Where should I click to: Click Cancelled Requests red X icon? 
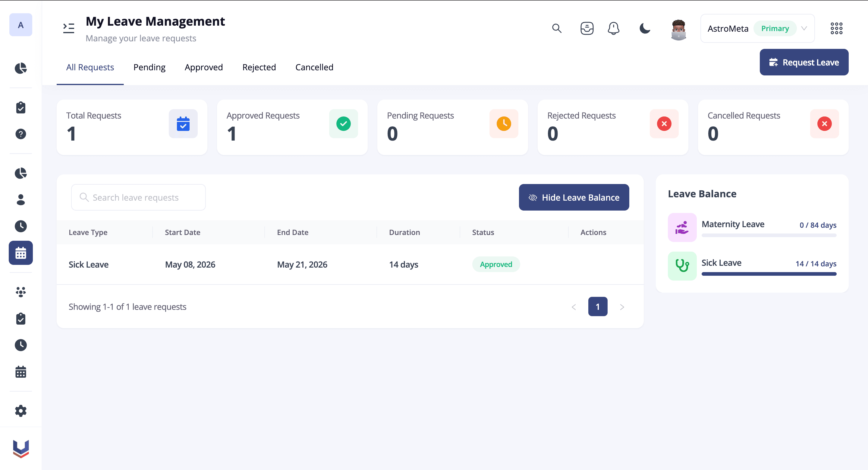(x=824, y=123)
